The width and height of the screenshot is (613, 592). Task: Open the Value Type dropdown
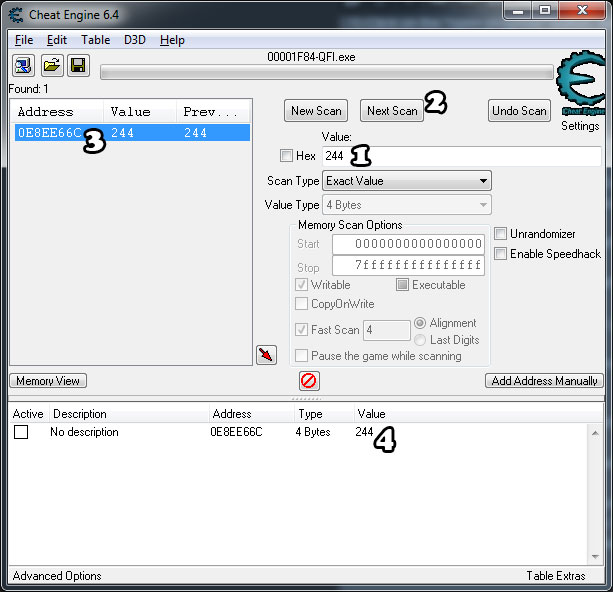(407, 205)
